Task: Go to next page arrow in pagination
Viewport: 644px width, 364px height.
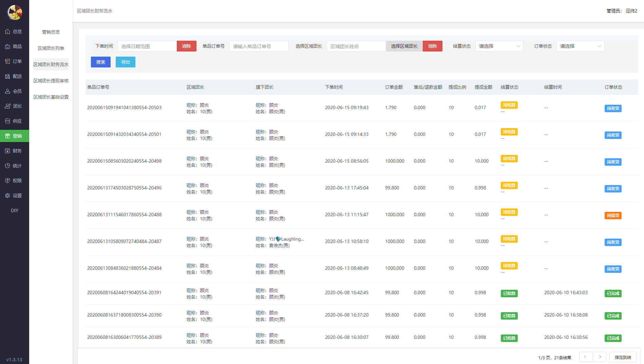Action: coord(600,357)
